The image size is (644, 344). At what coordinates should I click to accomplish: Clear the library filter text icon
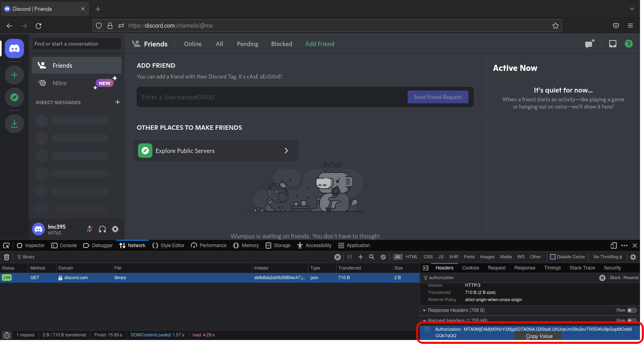click(338, 257)
